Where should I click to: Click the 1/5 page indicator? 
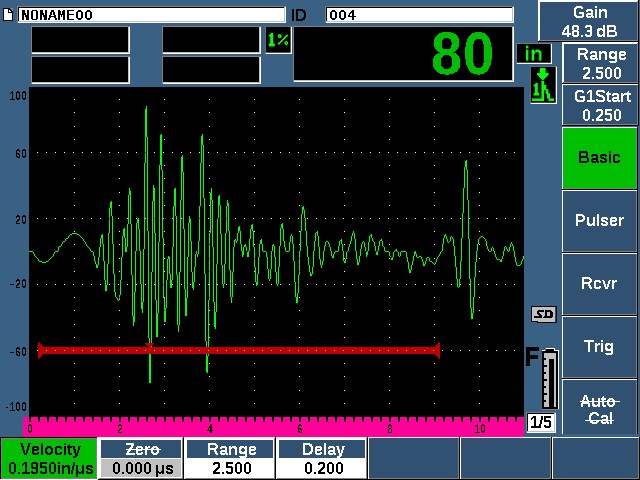coord(540,422)
